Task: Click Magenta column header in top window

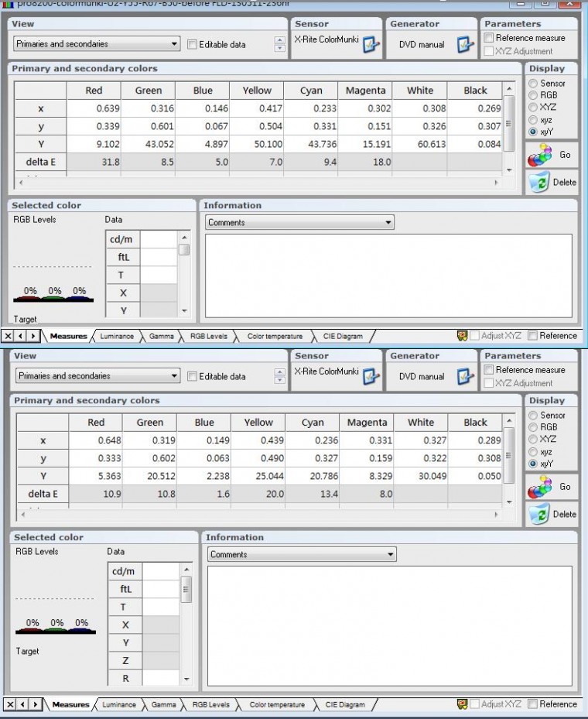Action: coord(366,91)
